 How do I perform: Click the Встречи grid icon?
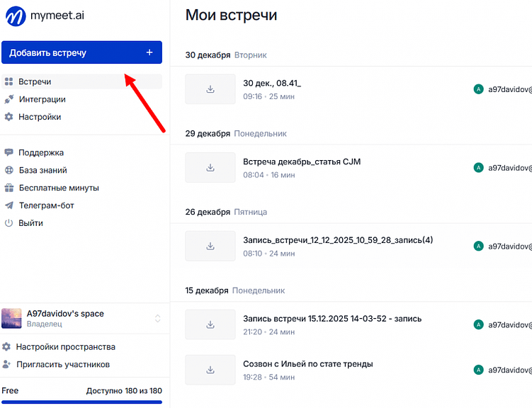pos(9,81)
